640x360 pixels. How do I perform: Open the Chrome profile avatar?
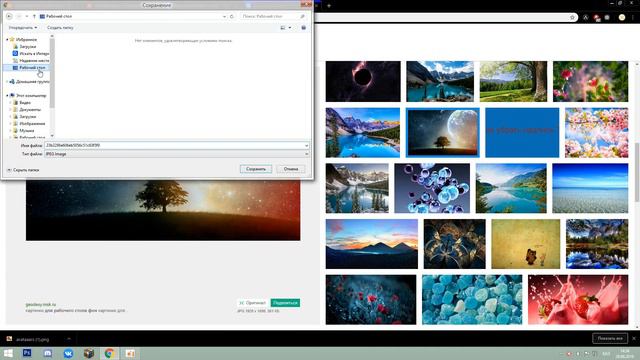(x=622, y=17)
